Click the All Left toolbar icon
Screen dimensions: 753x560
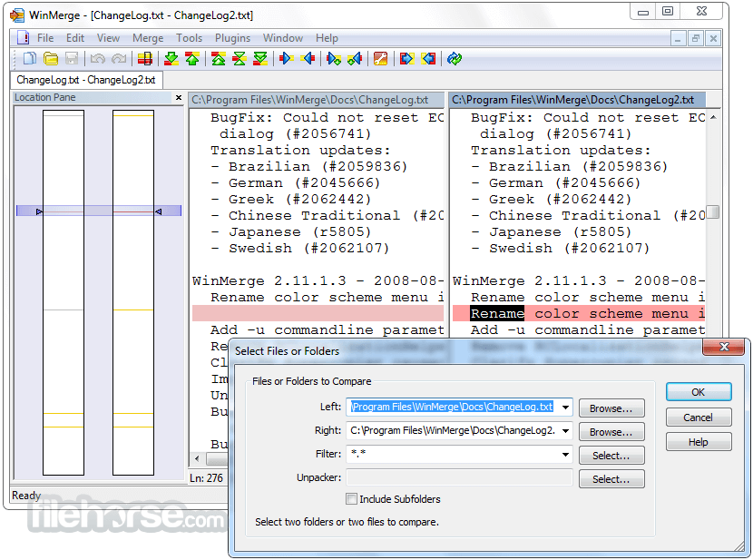(428, 59)
